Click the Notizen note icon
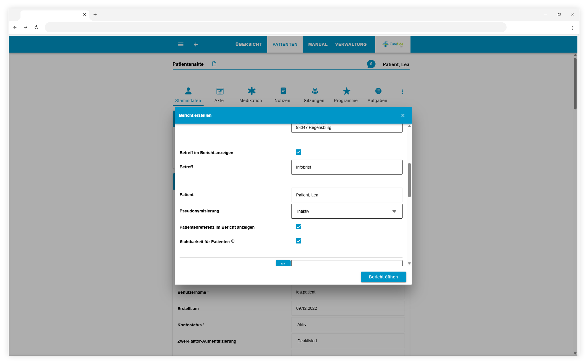This screenshot has width=588, height=364. (x=283, y=91)
